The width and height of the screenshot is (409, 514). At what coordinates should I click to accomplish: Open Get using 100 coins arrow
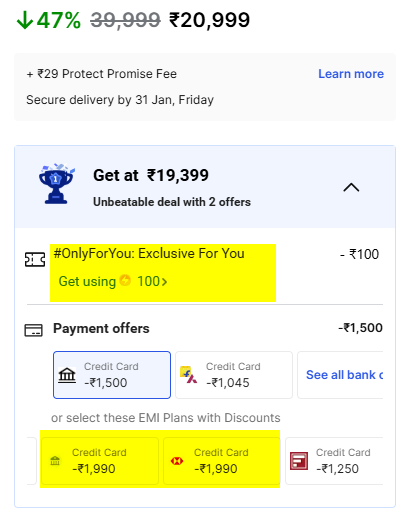click(113, 281)
